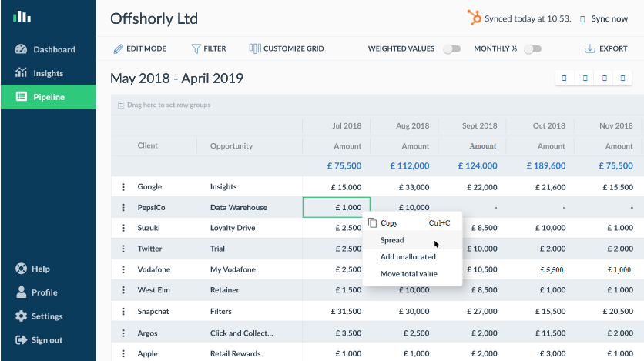
Task: Choose Spread from the context menu
Action: (412, 240)
